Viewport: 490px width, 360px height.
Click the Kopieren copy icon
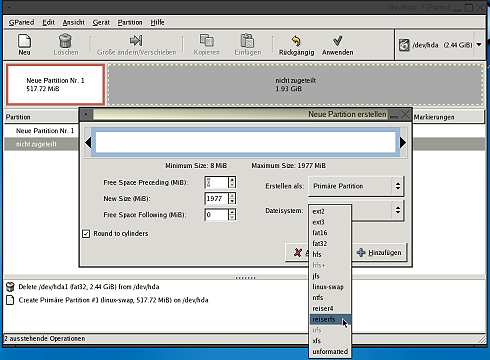[207, 40]
